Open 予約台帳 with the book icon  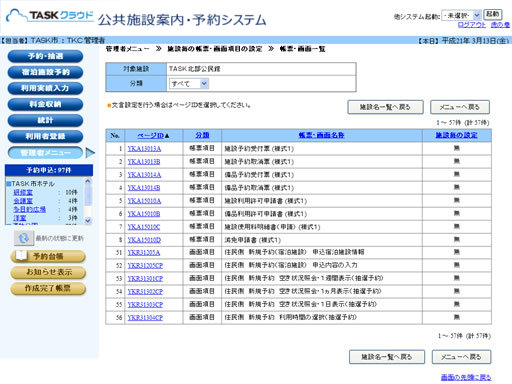(x=48, y=256)
